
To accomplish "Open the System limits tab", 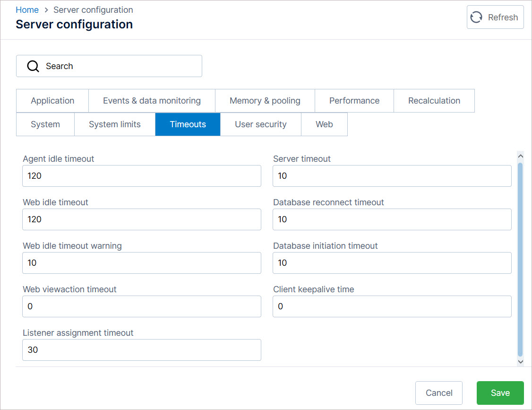I will (114, 124).
